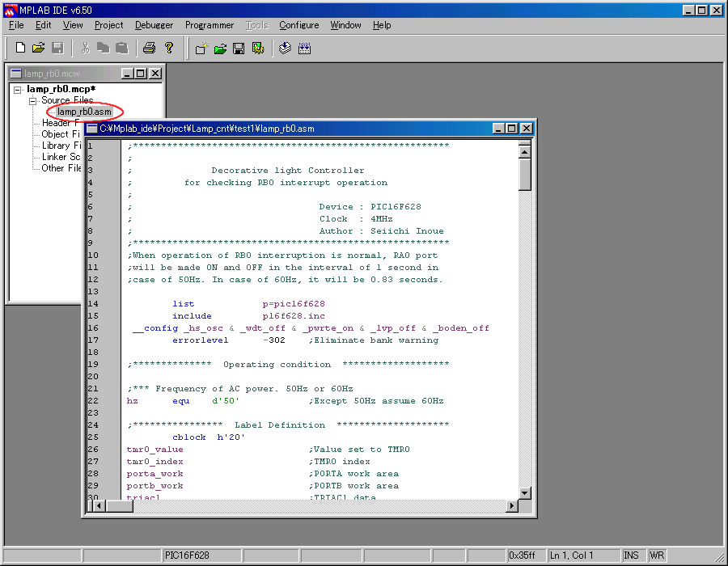This screenshot has width=728, height=566.
Task: Click the Build Options toolbar icon
Action: point(258,49)
